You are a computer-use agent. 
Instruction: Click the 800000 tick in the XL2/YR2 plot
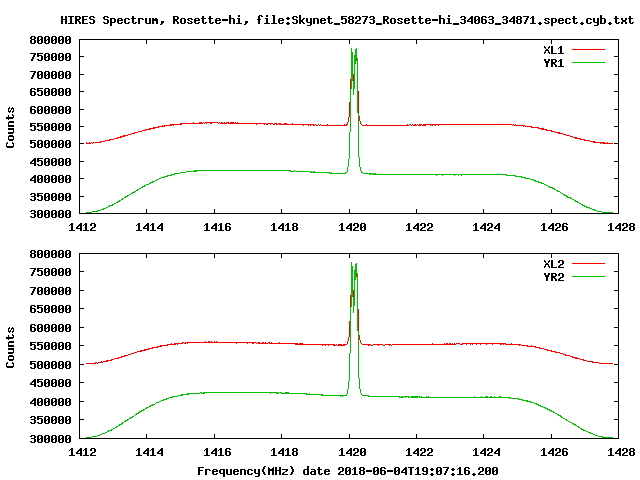pyautogui.click(x=50, y=254)
